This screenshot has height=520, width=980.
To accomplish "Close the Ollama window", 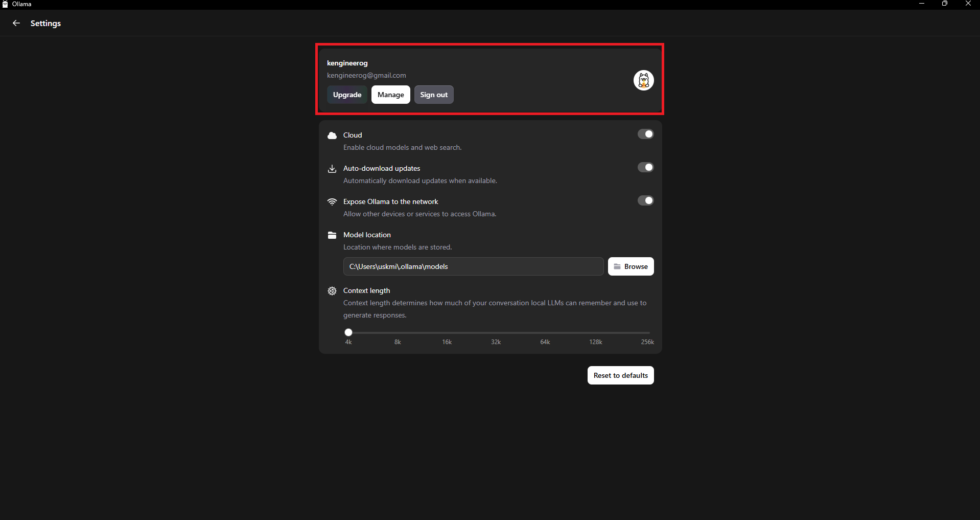I will (x=968, y=4).
